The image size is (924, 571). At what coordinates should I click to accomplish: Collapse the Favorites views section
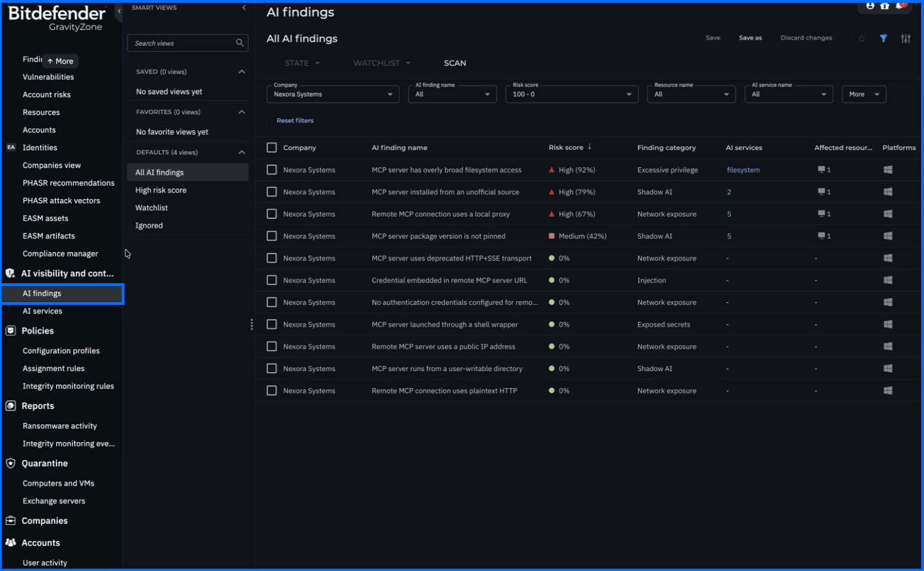(x=242, y=112)
